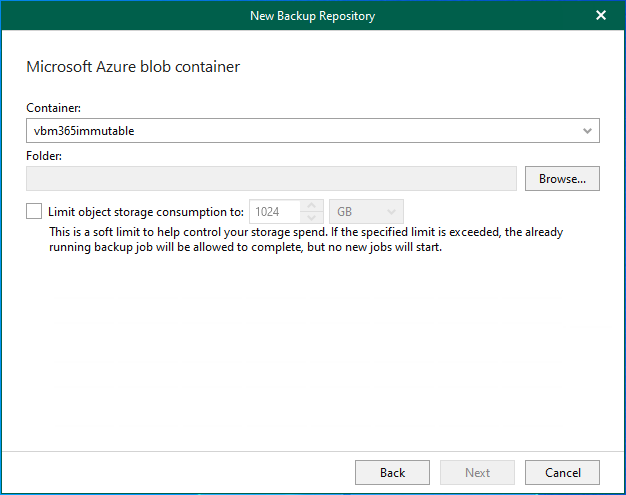Viewport: 626px width, 495px height.
Task: Click the 'Limit object storage consumption to' label
Action: click(145, 212)
